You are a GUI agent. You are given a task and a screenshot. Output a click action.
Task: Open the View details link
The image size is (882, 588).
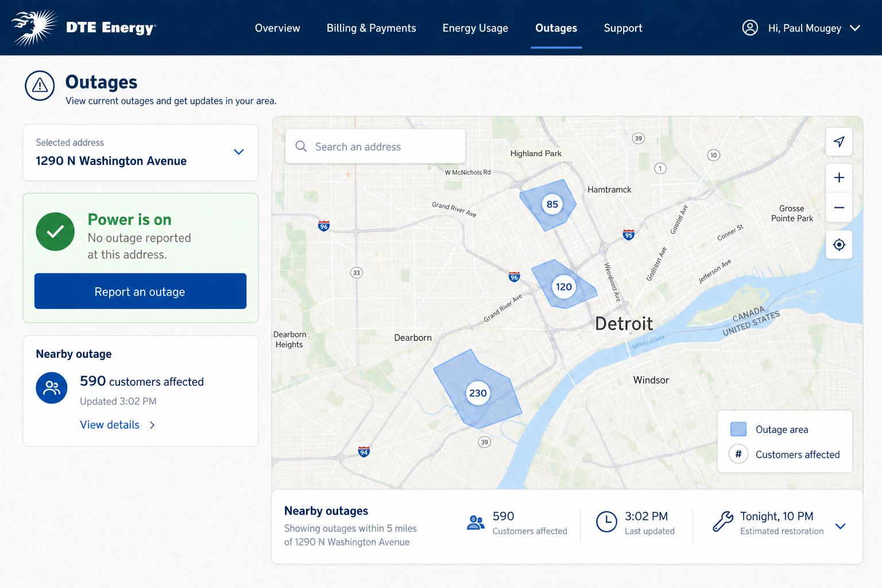pos(110,425)
